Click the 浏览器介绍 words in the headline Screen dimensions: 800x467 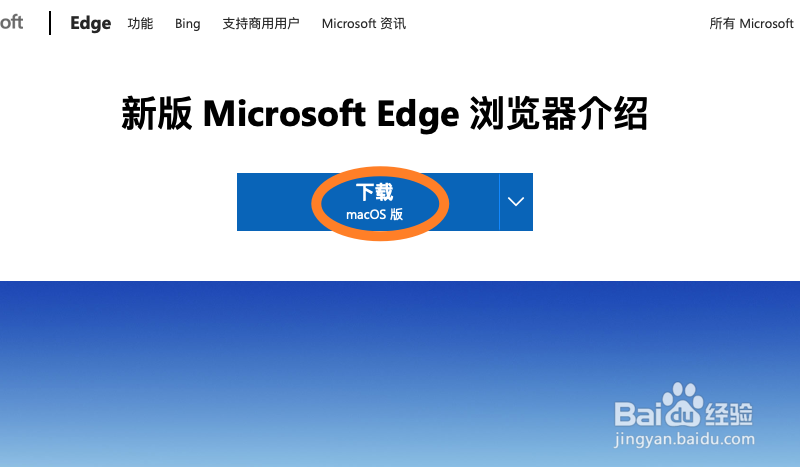(559, 113)
